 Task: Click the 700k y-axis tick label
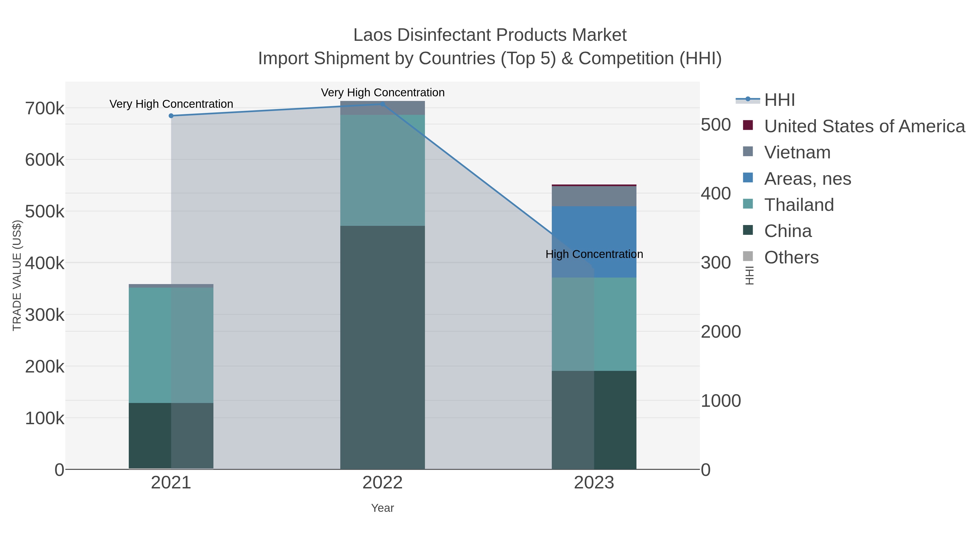point(45,109)
